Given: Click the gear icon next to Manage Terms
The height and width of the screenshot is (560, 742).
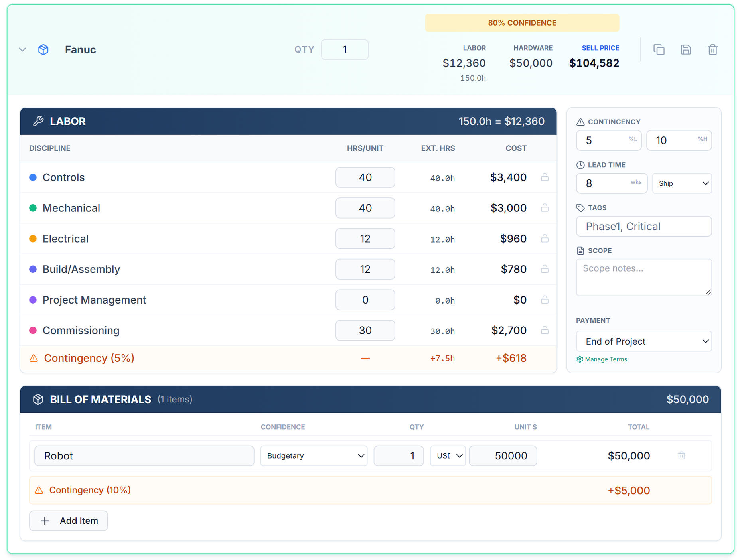Looking at the screenshot, I should pyautogui.click(x=580, y=359).
